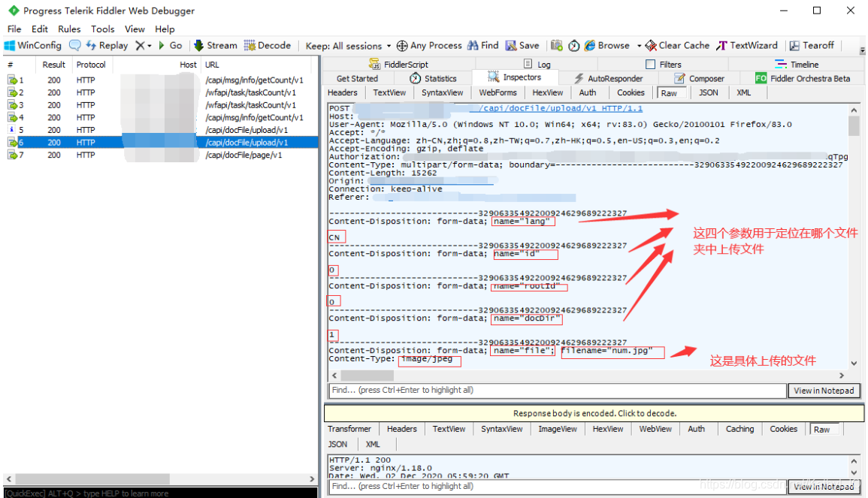868x498 pixels.
Task: Sort sessions by the Protocol column header
Action: 91,65
